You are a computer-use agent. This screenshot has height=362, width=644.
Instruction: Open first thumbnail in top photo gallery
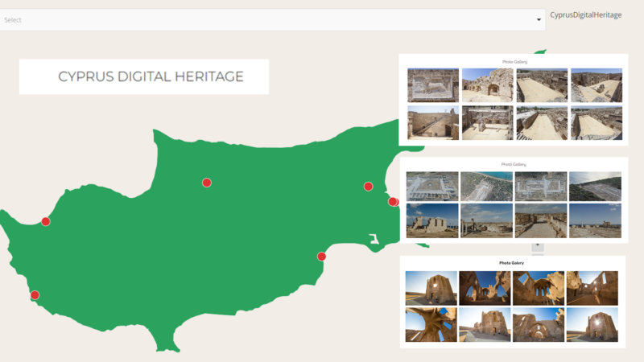(433, 85)
